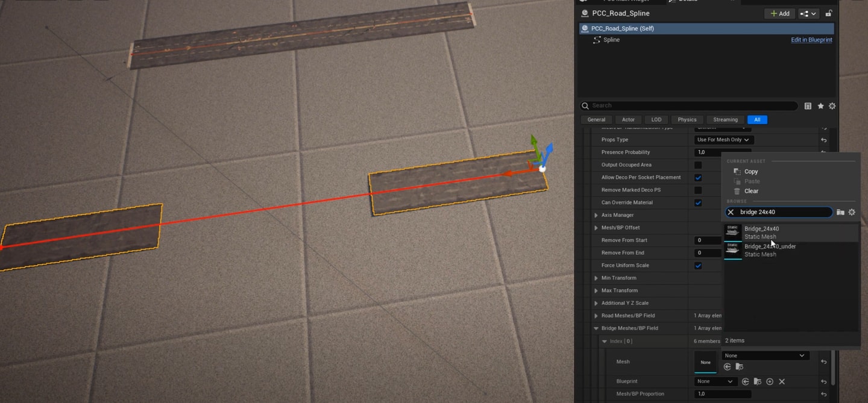Select the Spline component in the tree
The height and width of the screenshot is (403, 868).
point(611,40)
